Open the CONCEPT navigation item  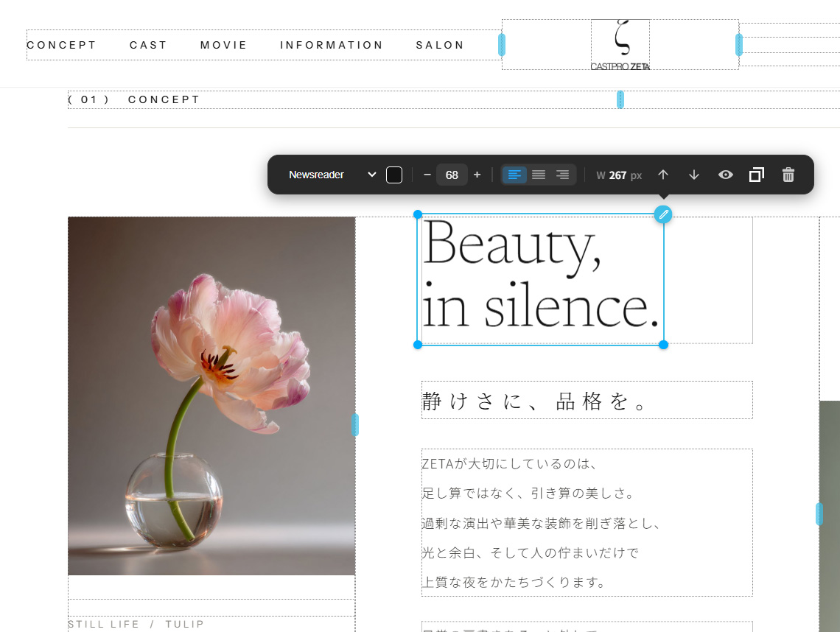pos(61,45)
